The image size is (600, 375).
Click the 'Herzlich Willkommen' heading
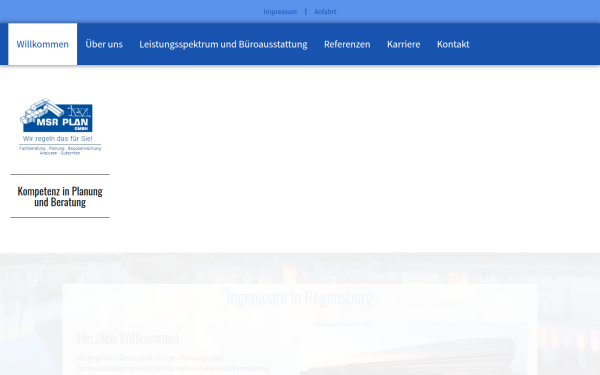tap(128, 338)
